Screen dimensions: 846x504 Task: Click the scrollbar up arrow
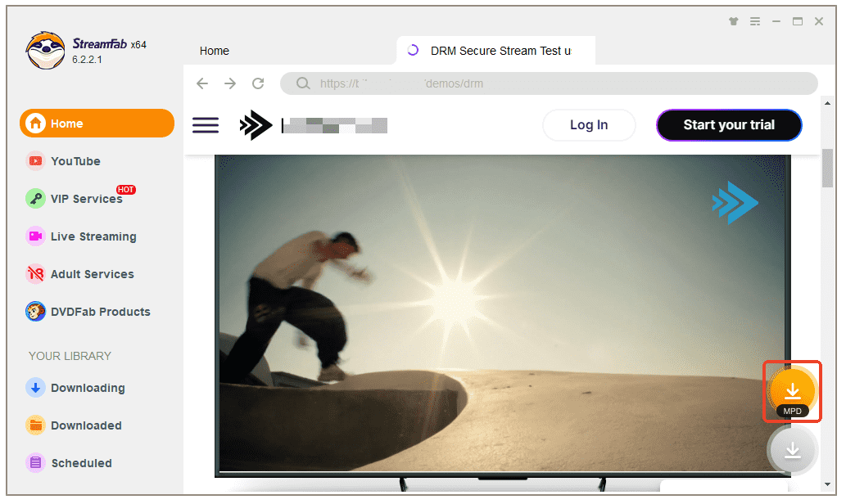[827, 103]
